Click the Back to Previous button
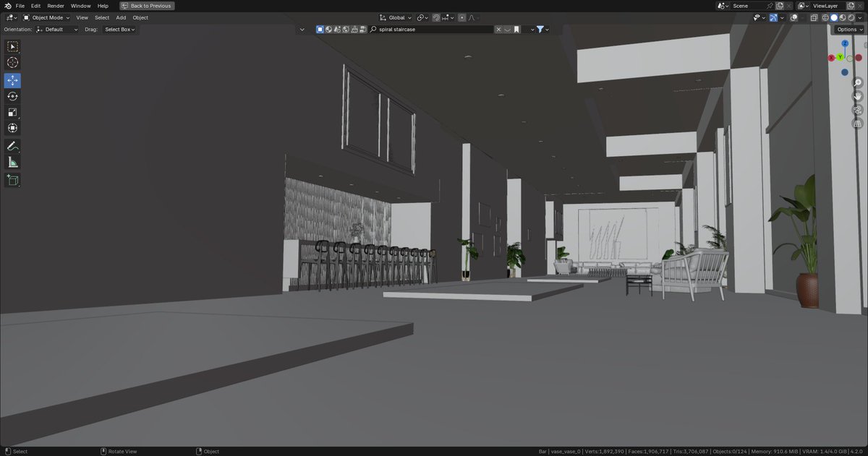868x456 pixels. (x=147, y=5)
